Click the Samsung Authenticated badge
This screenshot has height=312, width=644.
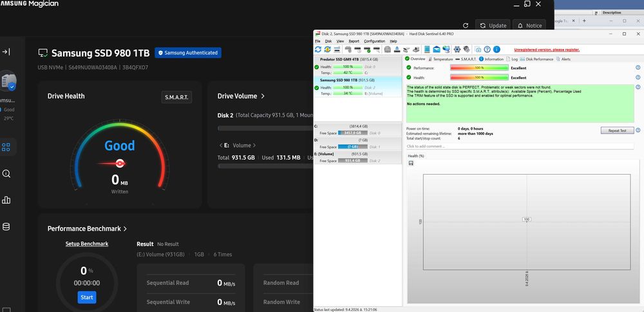188,53
